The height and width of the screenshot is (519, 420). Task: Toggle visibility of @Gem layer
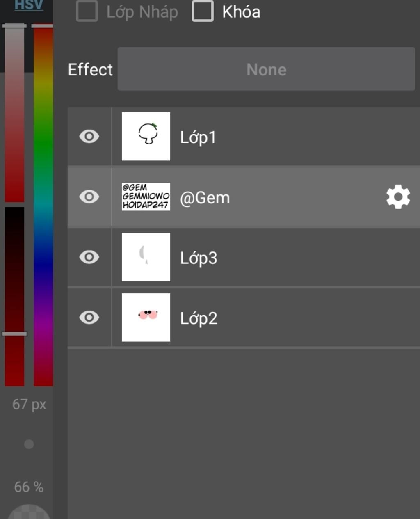(89, 197)
